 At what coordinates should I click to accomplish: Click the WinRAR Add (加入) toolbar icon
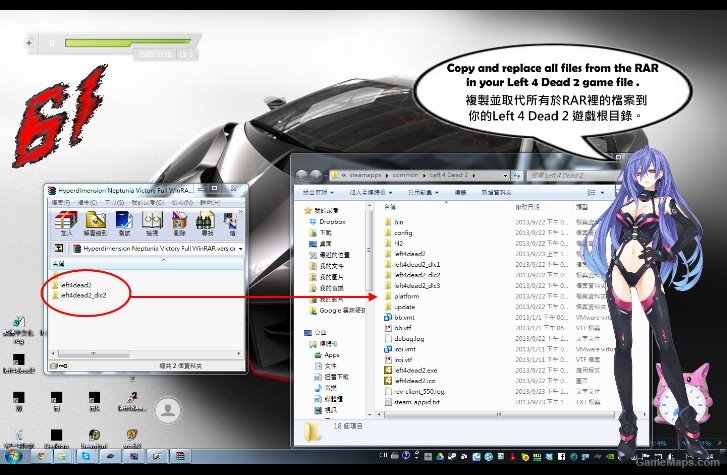pos(66,221)
